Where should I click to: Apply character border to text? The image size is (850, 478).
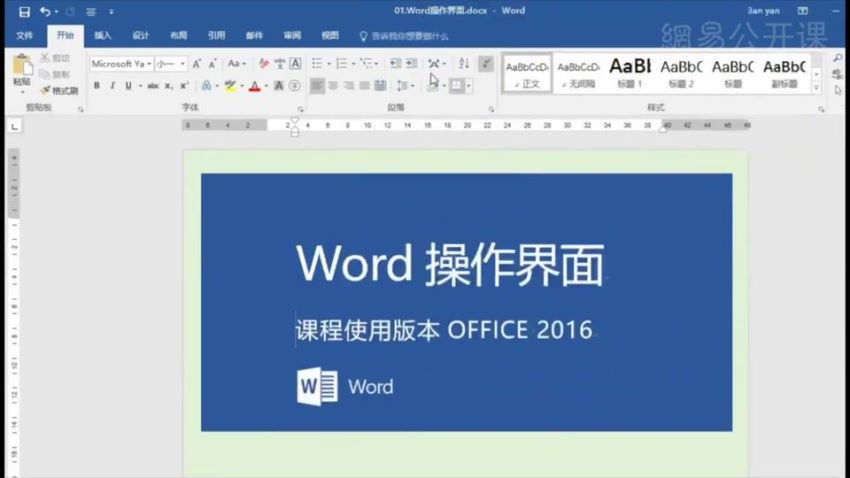click(295, 64)
